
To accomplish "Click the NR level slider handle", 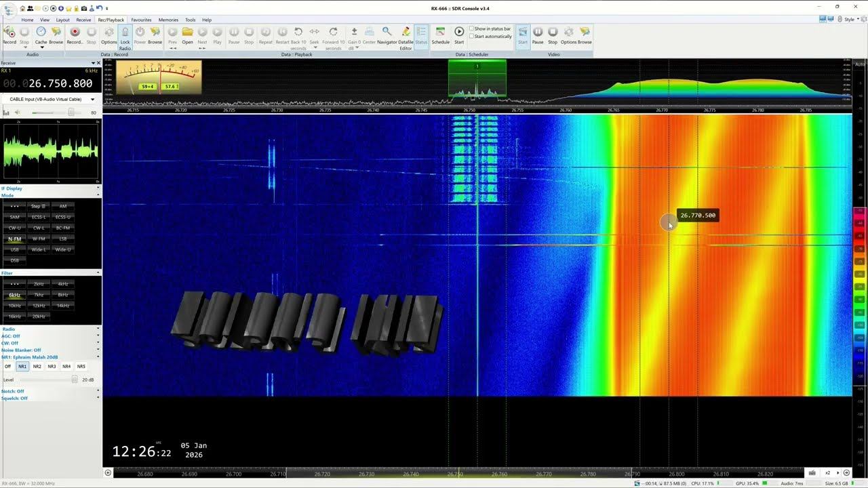I will pyautogui.click(x=75, y=380).
